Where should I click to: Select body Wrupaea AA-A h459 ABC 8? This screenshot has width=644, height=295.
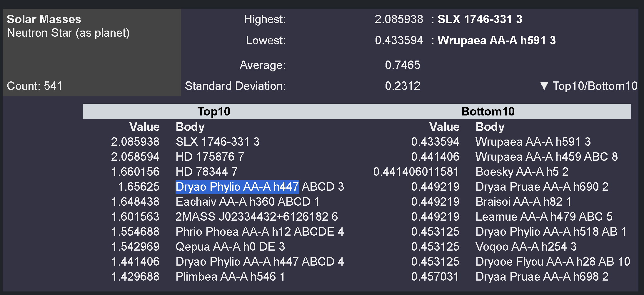click(547, 157)
